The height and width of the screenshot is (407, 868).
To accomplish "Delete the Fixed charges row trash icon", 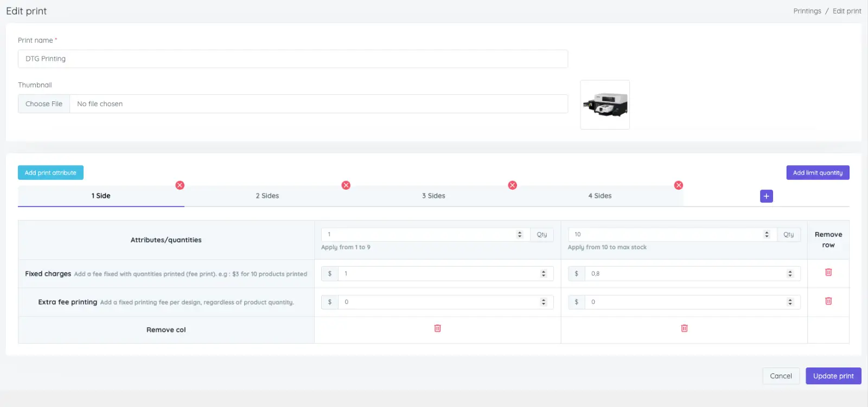I will point(828,272).
